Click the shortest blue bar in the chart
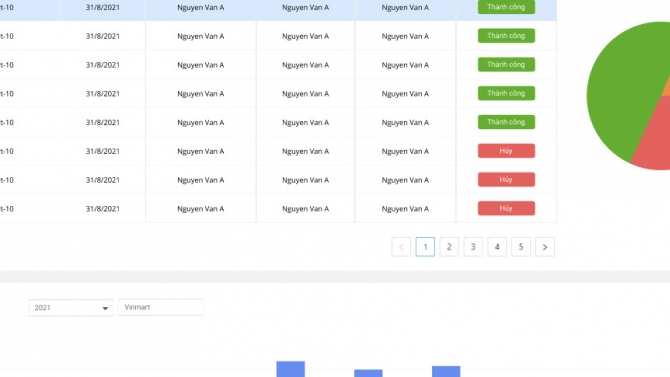The image size is (670, 377). [x=368, y=373]
